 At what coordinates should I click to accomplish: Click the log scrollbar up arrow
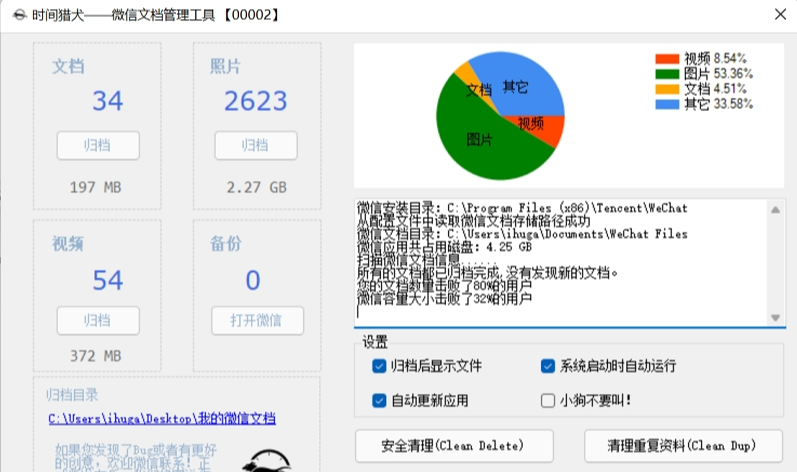tap(775, 208)
